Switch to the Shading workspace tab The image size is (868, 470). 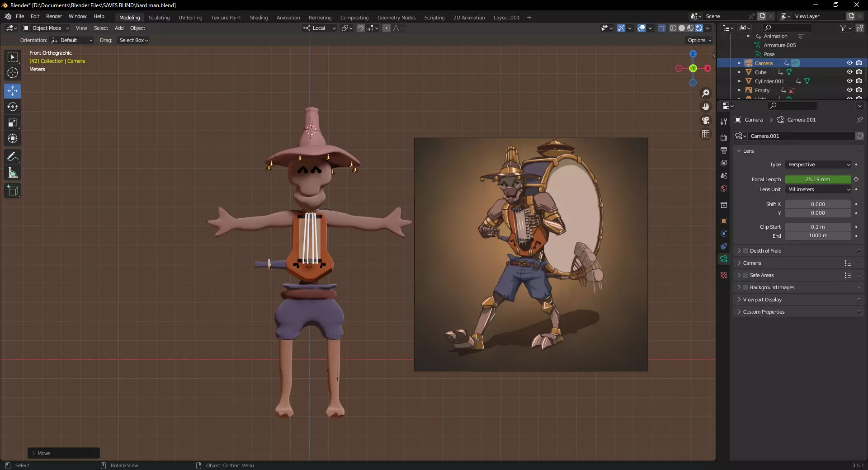pyautogui.click(x=259, y=18)
